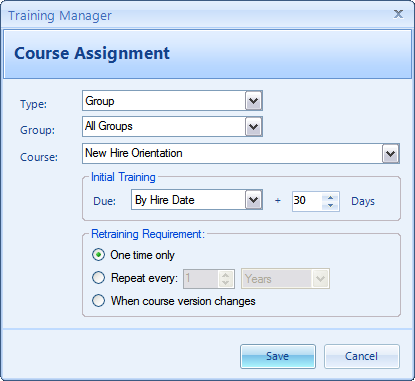
Task: Click the disabled repeat interval field
Action: 201,279
